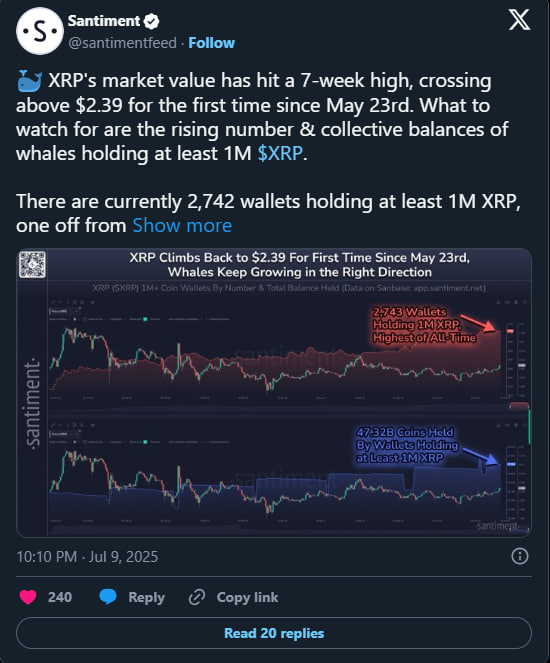550x663 pixels.
Task: Open the tweet info circle icon
Action: point(520,556)
